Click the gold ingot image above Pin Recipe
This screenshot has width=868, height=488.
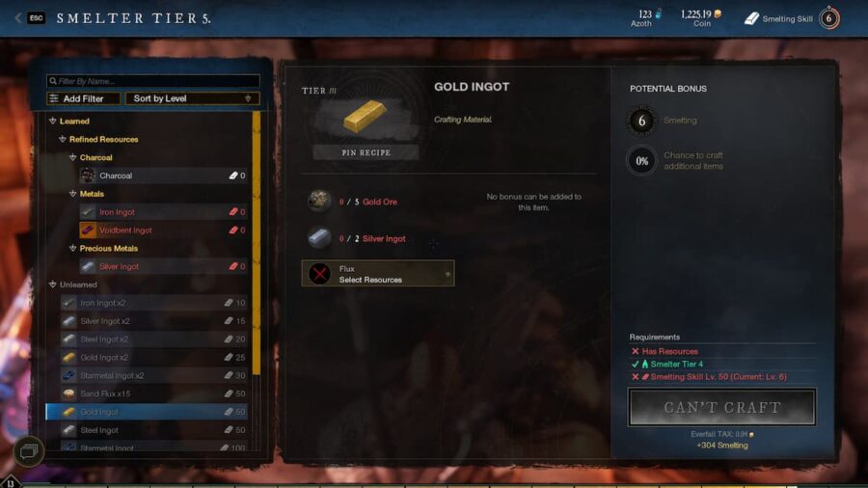coord(365,116)
